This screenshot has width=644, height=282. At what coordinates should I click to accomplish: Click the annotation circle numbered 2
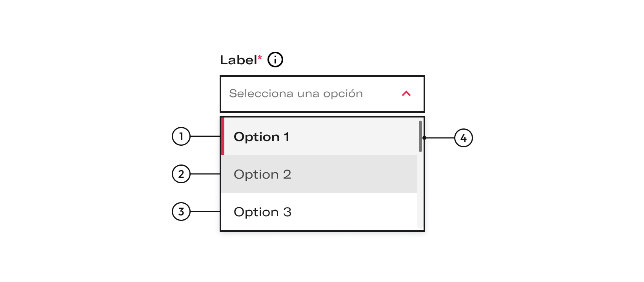pos(181,174)
